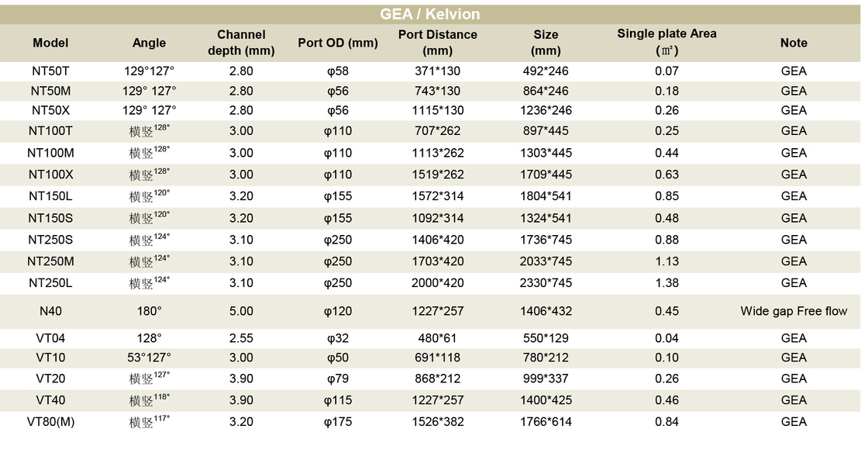Click model 'NT100T'
The image size is (868, 453).
coord(50,130)
